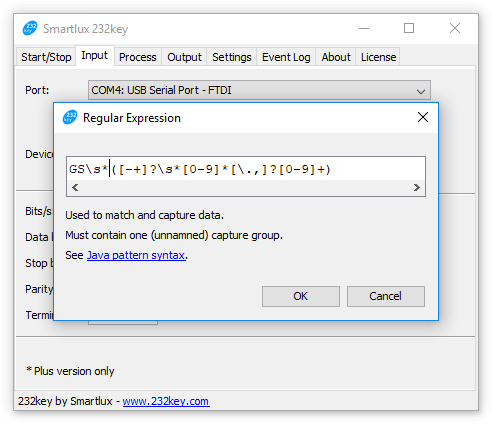Screen dimensions: 492x424
Task: Switch to the Start/Stop tab
Action: (x=46, y=57)
